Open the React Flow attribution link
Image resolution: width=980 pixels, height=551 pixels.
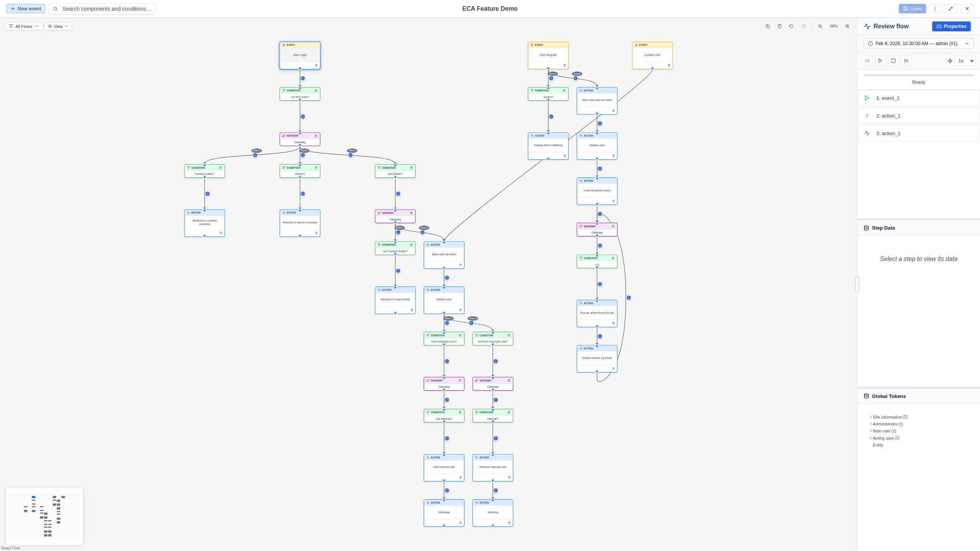pos(11,548)
